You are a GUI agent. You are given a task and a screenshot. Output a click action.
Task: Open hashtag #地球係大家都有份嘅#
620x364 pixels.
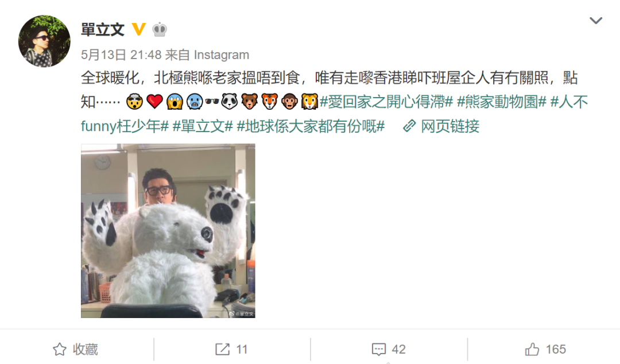pos(311,126)
